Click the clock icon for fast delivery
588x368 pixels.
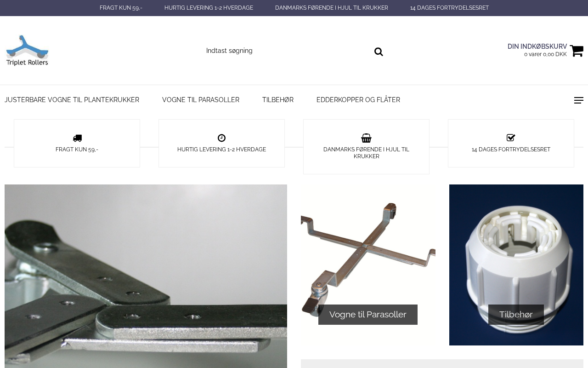coord(221,138)
